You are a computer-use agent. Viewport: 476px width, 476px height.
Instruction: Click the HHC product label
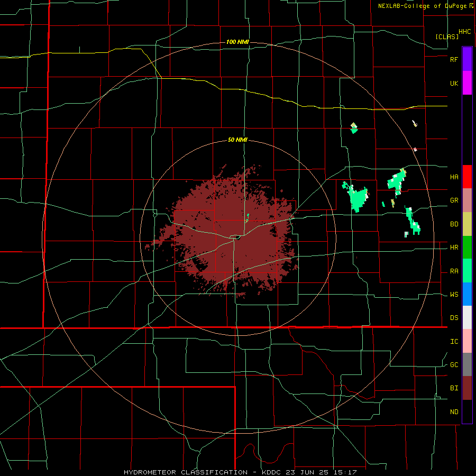pos(465,32)
